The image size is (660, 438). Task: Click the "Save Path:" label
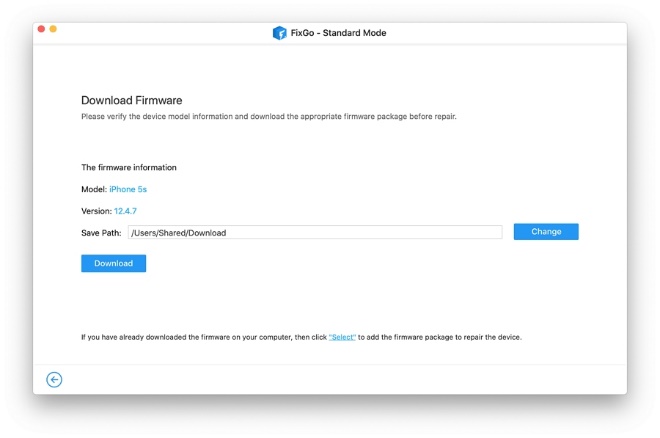101,233
